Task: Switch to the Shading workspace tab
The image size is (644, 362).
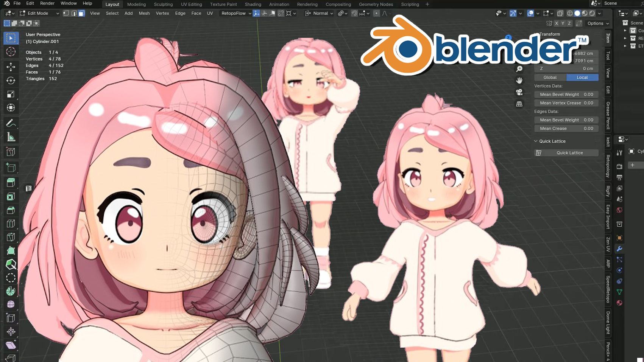Action: [253, 5]
